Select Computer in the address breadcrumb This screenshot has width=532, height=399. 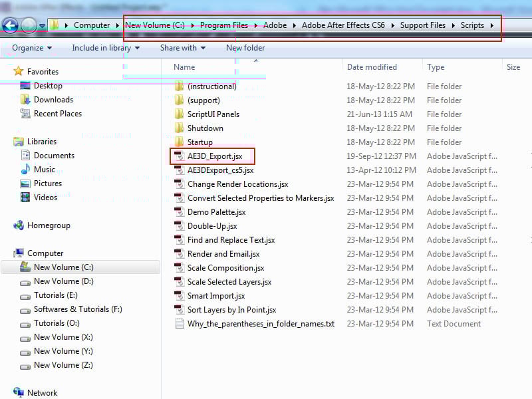point(92,25)
